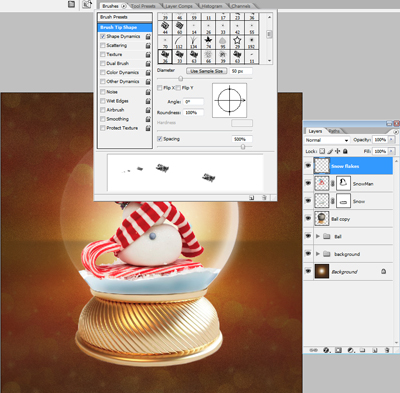Screen dimensions: 400x393
Task: Create a new layer icon in Layers panel
Action: [x=375, y=350]
